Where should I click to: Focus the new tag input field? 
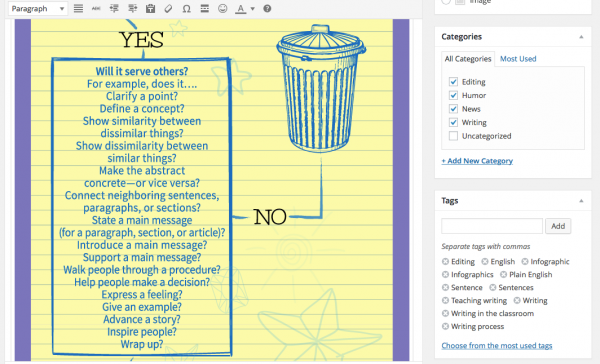click(492, 226)
